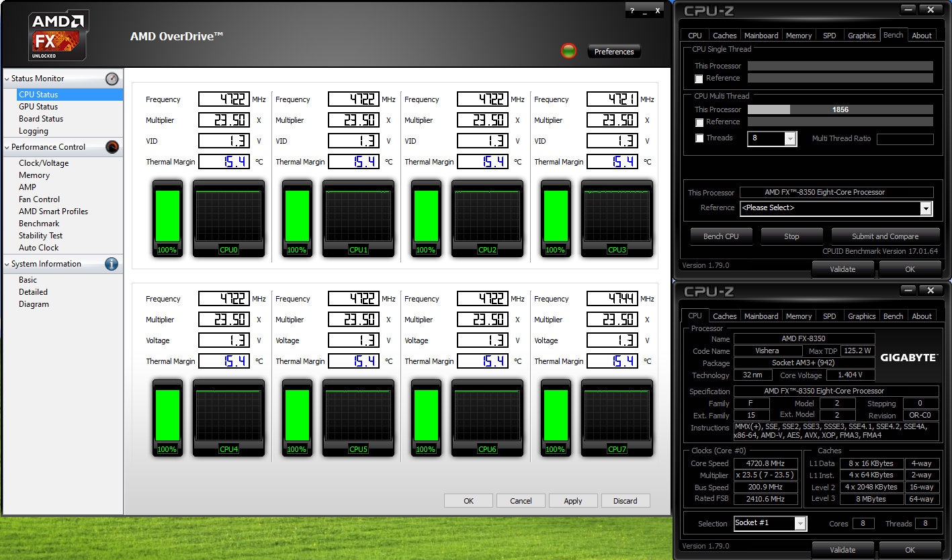This screenshot has height=560, width=952.
Task: Switch to Mainboard tab in Bench window
Action: point(761,36)
